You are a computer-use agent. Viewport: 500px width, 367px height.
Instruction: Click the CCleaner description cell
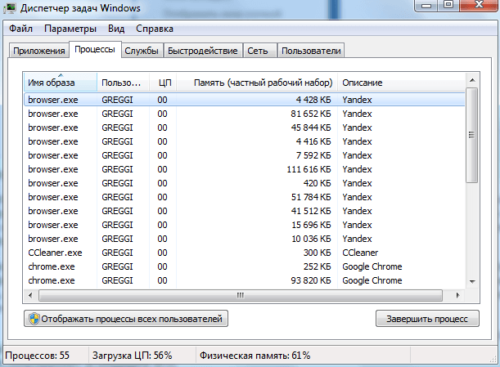pos(360,253)
